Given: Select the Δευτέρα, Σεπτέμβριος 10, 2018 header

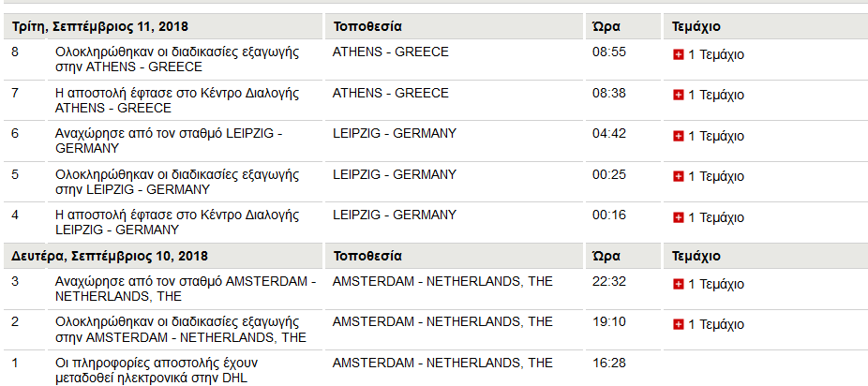Looking at the screenshot, I should pyautogui.click(x=110, y=256).
